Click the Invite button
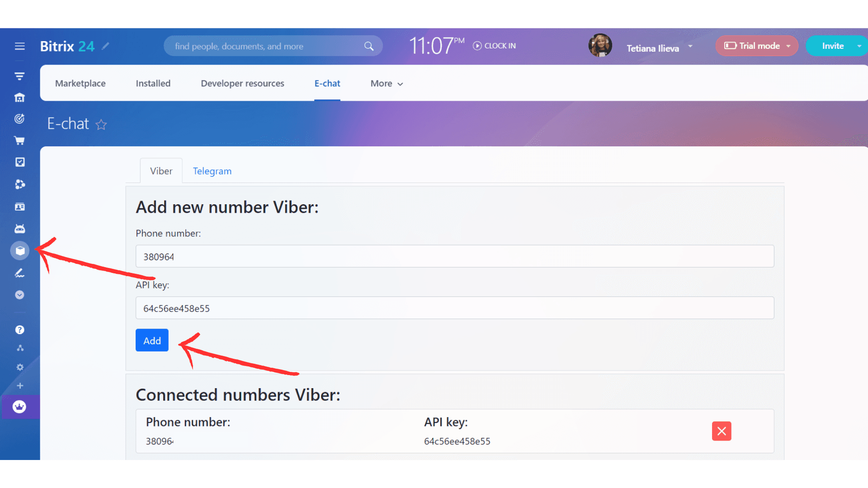This screenshot has width=868, height=488. click(x=833, y=46)
